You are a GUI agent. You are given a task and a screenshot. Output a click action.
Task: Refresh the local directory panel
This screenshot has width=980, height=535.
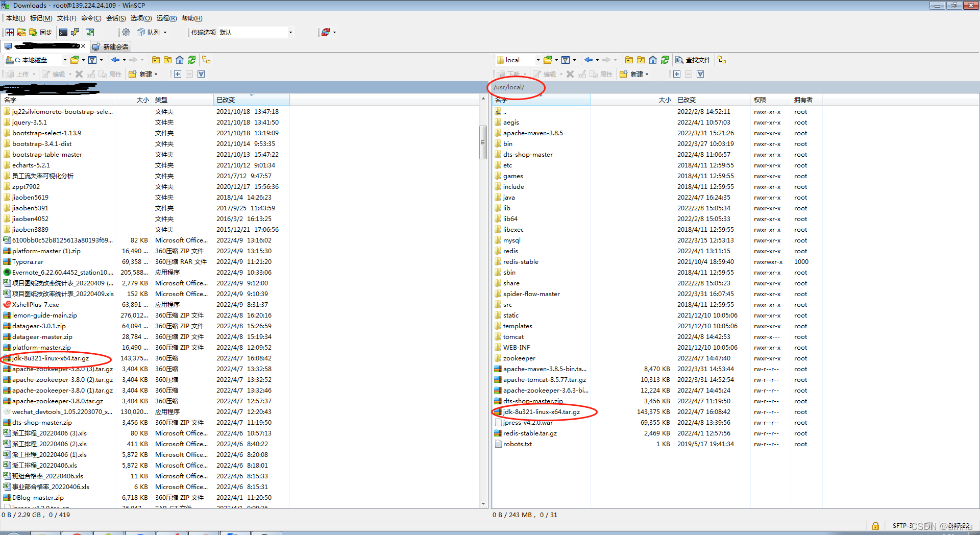192,60
